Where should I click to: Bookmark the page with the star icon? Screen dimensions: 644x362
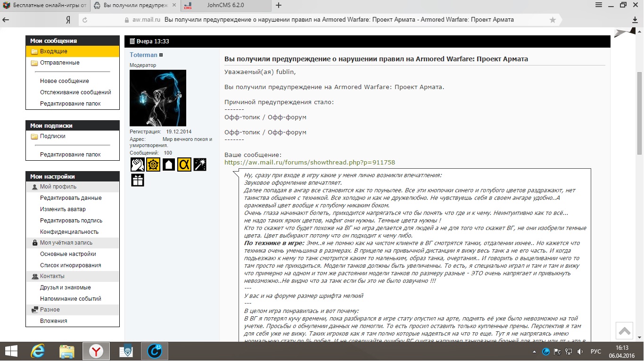pos(553,20)
